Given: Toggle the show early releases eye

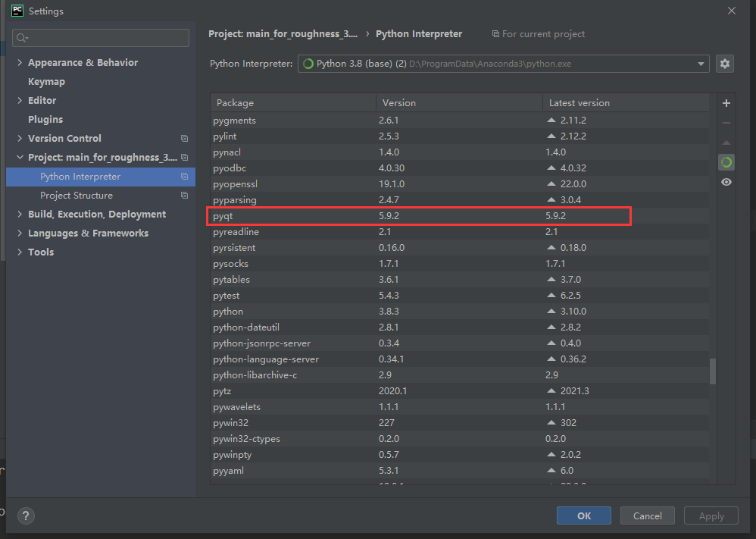Looking at the screenshot, I should pos(726,182).
